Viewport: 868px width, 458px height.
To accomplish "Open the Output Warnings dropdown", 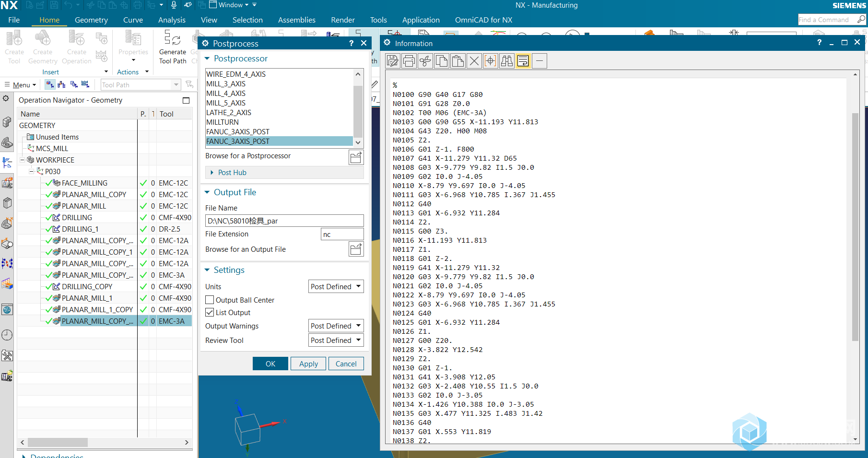I will (x=336, y=326).
